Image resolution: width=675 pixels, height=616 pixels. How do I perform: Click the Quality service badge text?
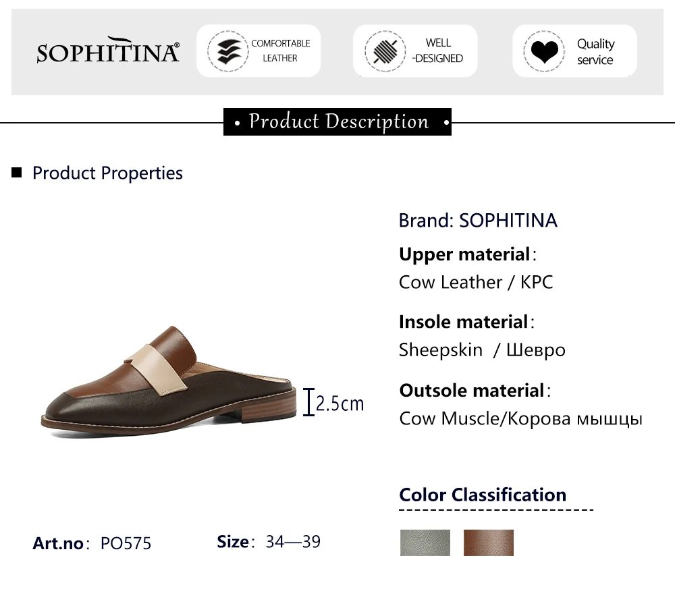click(595, 51)
